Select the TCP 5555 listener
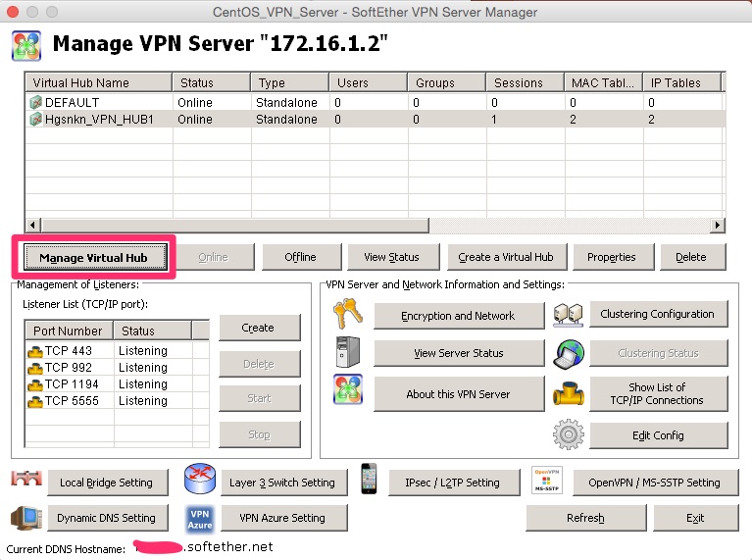This screenshot has height=560, width=752. pos(117,401)
